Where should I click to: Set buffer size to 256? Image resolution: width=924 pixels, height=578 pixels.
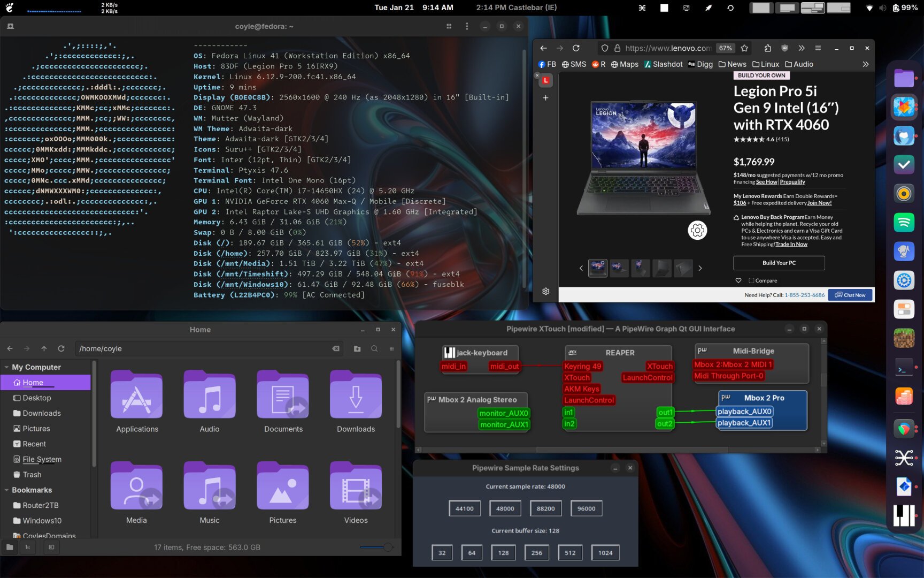536,553
